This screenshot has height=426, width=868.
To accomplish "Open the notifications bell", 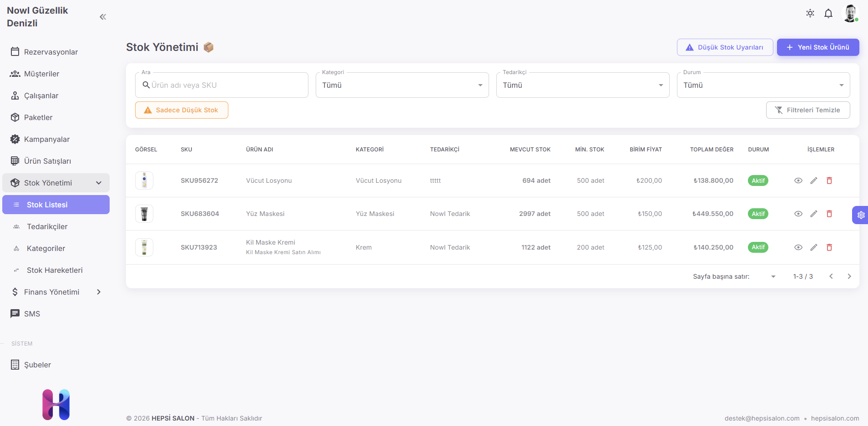I will (828, 13).
